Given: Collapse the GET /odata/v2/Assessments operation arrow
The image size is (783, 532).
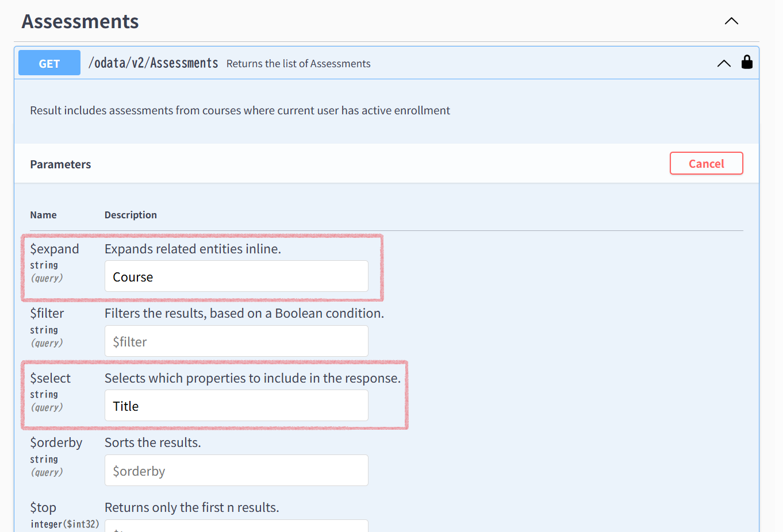Looking at the screenshot, I should pyautogui.click(x=724, y=63).
